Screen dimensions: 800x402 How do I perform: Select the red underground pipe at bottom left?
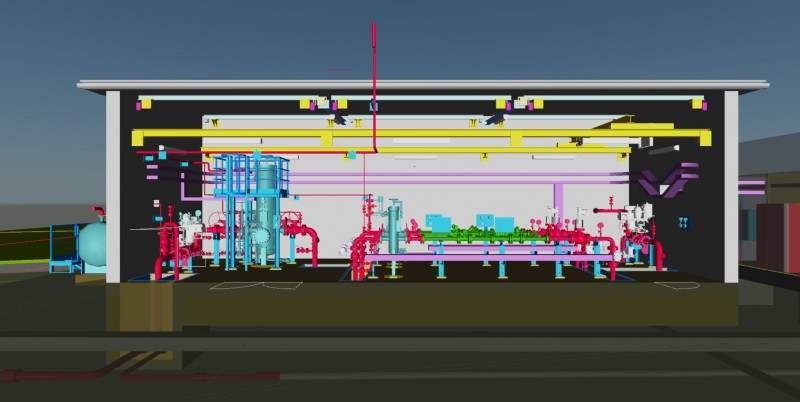pos(150,377)
